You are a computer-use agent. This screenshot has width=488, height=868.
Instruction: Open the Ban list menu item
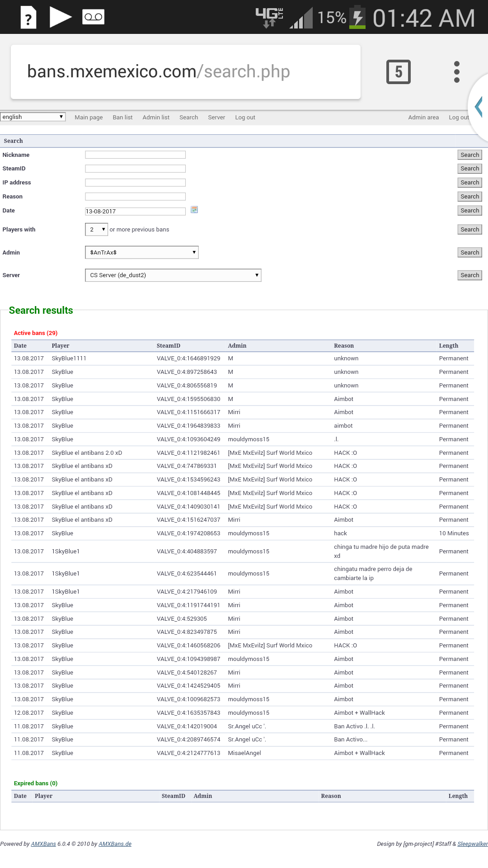(122, 118)
